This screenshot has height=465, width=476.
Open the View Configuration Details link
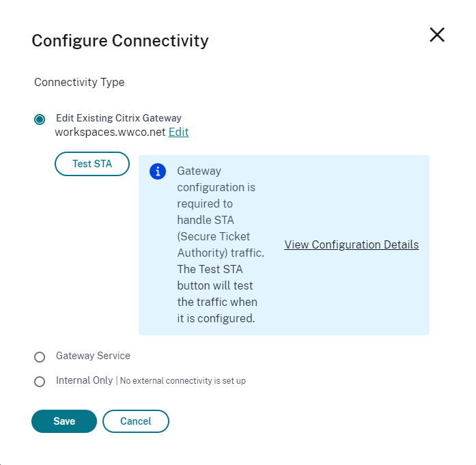point(351,245)
